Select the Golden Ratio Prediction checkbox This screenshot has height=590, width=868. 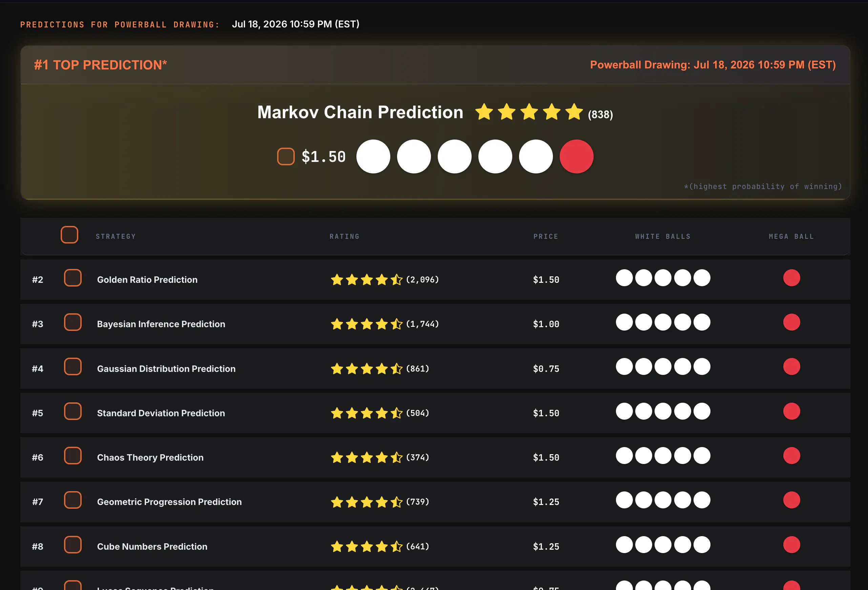coord(73,278)
